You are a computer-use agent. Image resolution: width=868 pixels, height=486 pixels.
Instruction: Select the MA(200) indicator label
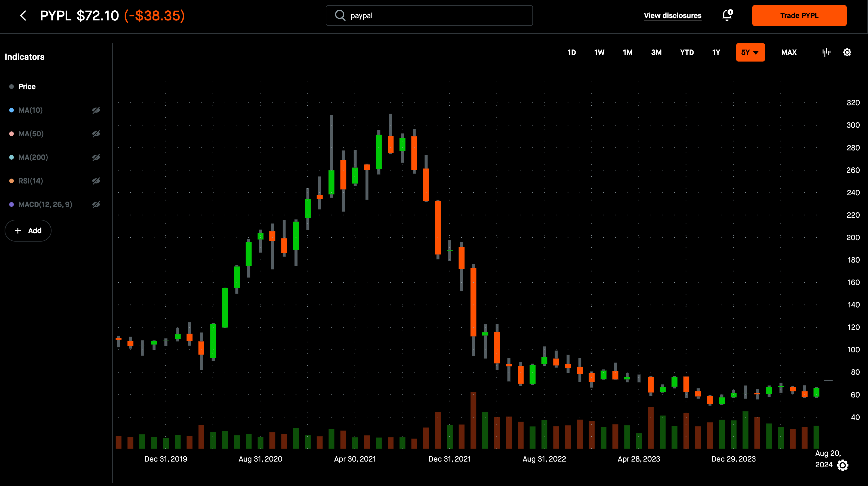tap(33, 157)
